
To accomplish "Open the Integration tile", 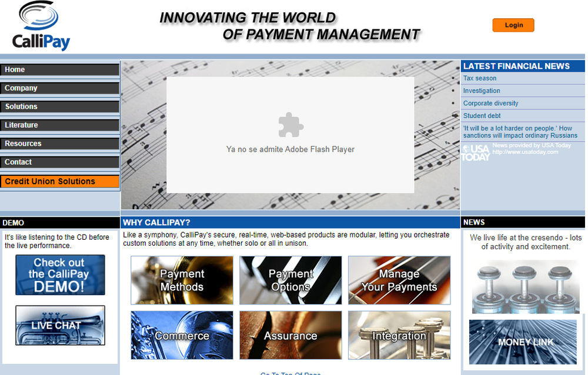I will tap(399, 335).
